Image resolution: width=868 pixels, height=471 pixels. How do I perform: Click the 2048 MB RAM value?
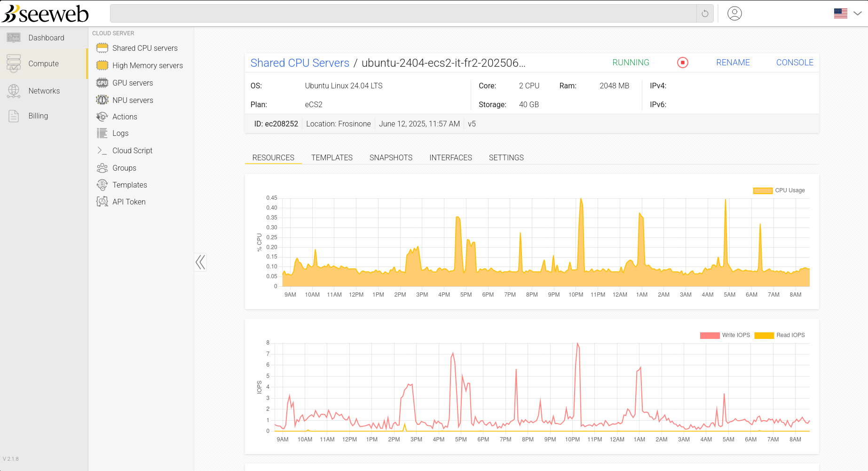coord(614,86)
